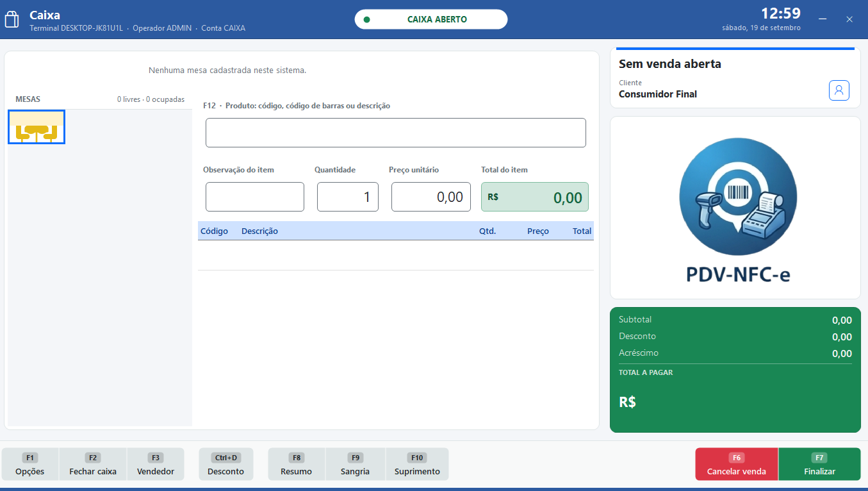The width and height of the screenshot is (868, 491).
Task: Click the customer profile icon beside Consumidor Final
Action: tap(839, 90)
